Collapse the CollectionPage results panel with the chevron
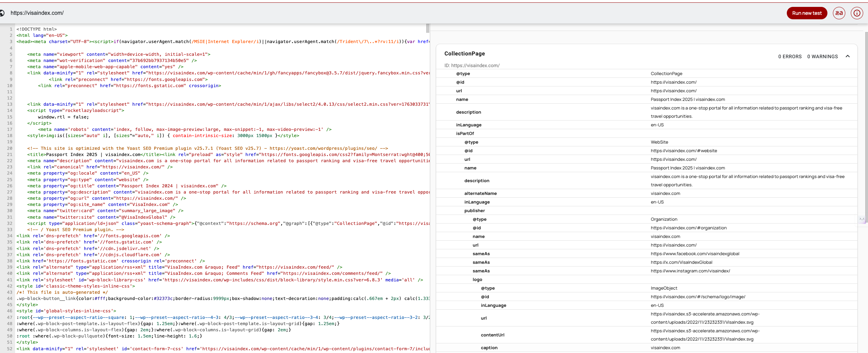868x353 pixels. [x=848, y=56]
